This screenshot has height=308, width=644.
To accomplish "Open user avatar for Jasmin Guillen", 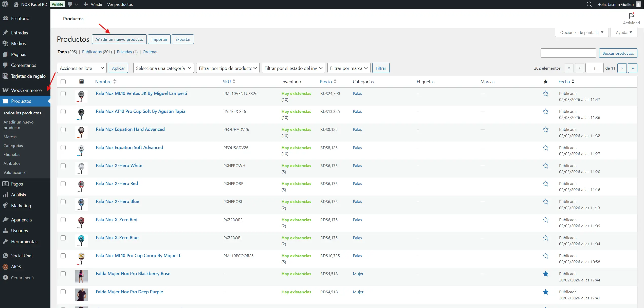I will click(638, 4).
